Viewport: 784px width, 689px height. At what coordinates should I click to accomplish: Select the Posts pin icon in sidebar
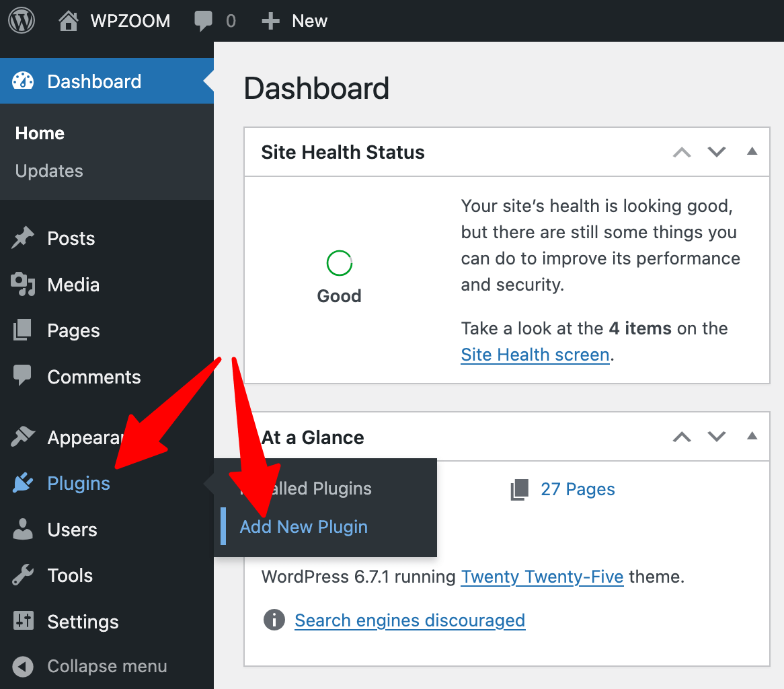coord(22,238)
